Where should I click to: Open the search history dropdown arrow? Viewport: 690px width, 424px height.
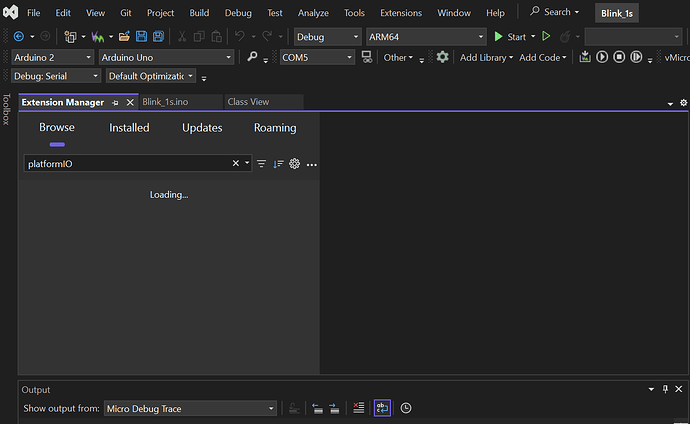coord(247,163)
